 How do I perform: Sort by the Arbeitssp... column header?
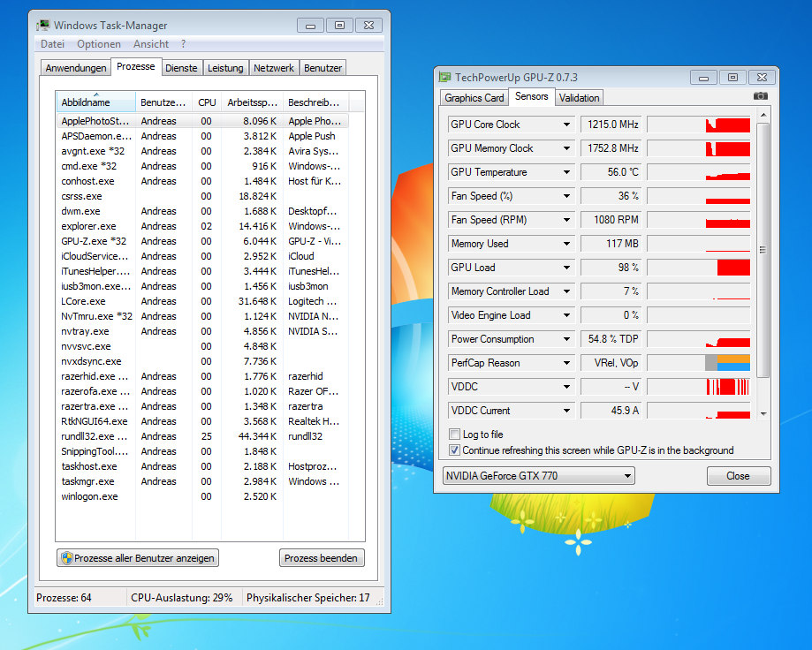252,102
